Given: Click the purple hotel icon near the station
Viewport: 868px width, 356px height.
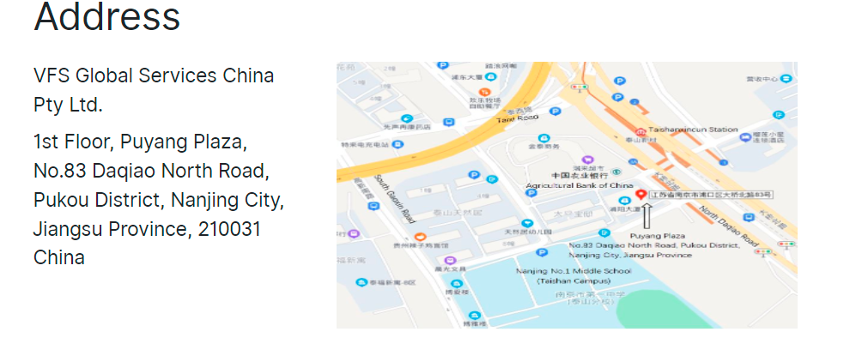Looking at the screenshot, I should tap(744, 137).
